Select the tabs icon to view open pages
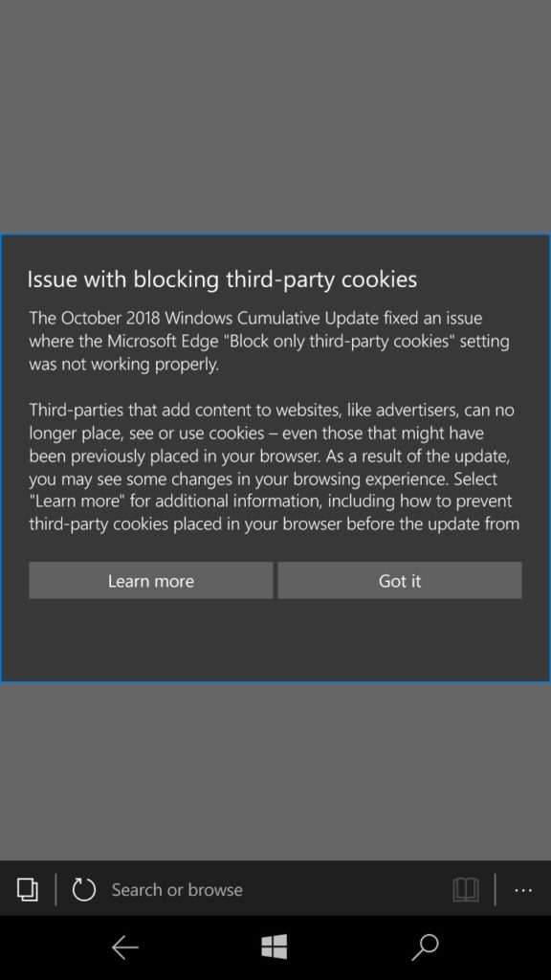This screenshot has width=551, height=980. pos(27,889)
